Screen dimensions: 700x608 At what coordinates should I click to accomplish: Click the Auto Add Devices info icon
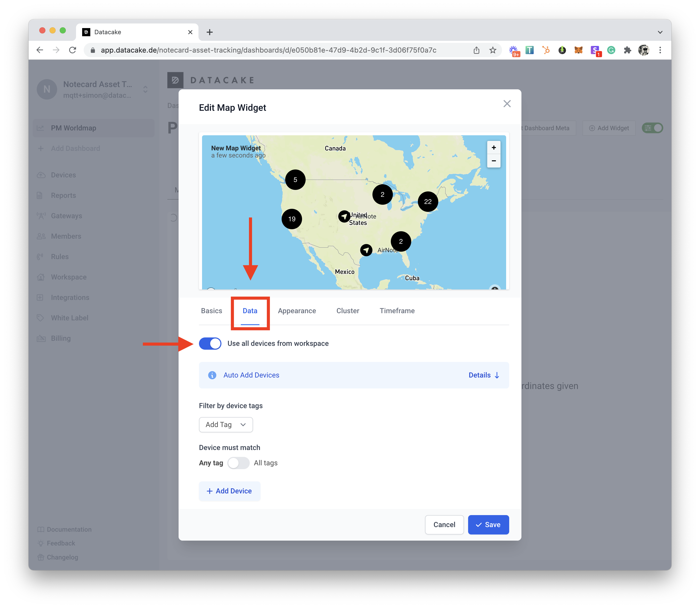(x=212, y=375)
